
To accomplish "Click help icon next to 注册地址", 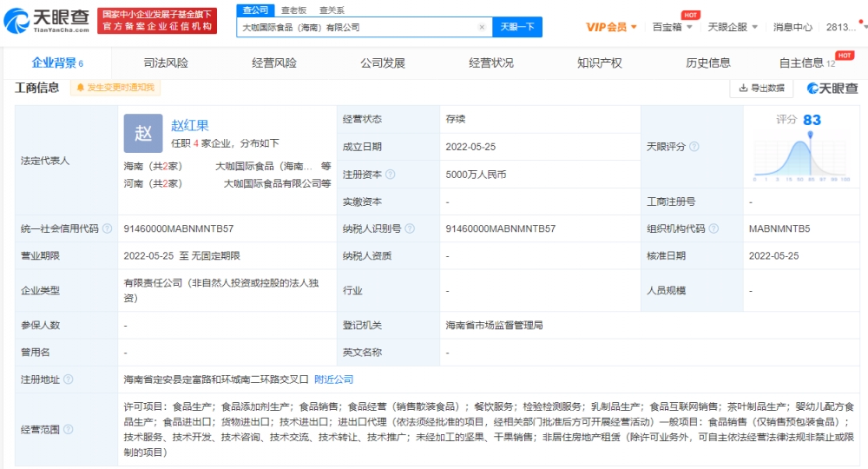I will click(68, 380).
